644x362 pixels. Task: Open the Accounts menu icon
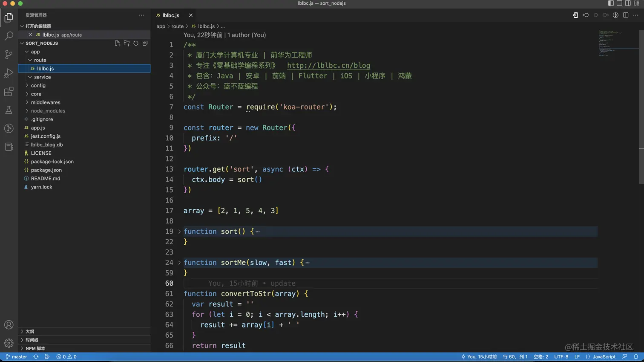click(x=9, y=325)
